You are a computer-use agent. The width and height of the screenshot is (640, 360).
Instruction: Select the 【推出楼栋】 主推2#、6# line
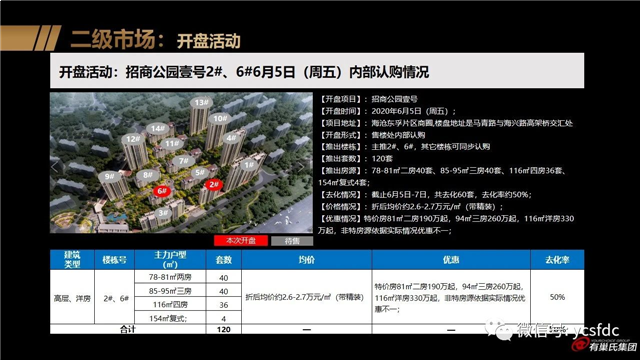click(x=404, y=147)
